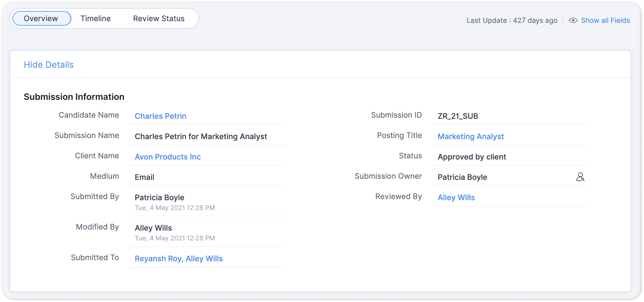
Task: Click the Submission Owner Patricia Boyle field
Action: click(462, 177)
